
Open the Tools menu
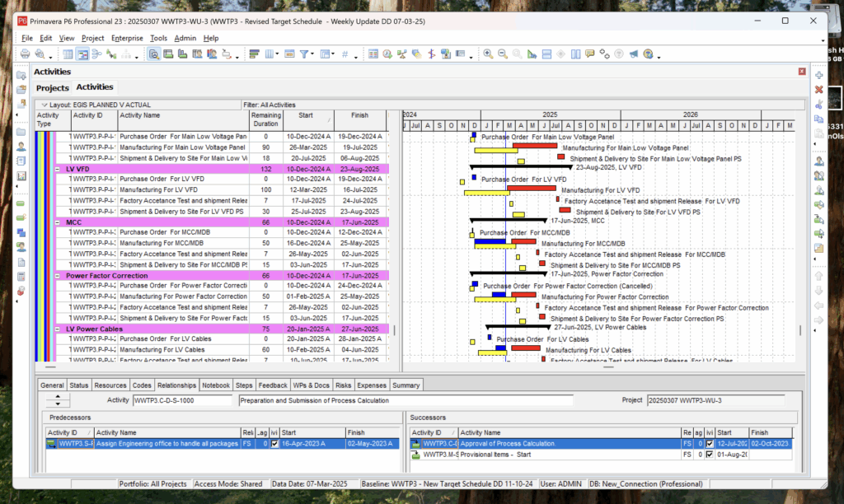158,38
